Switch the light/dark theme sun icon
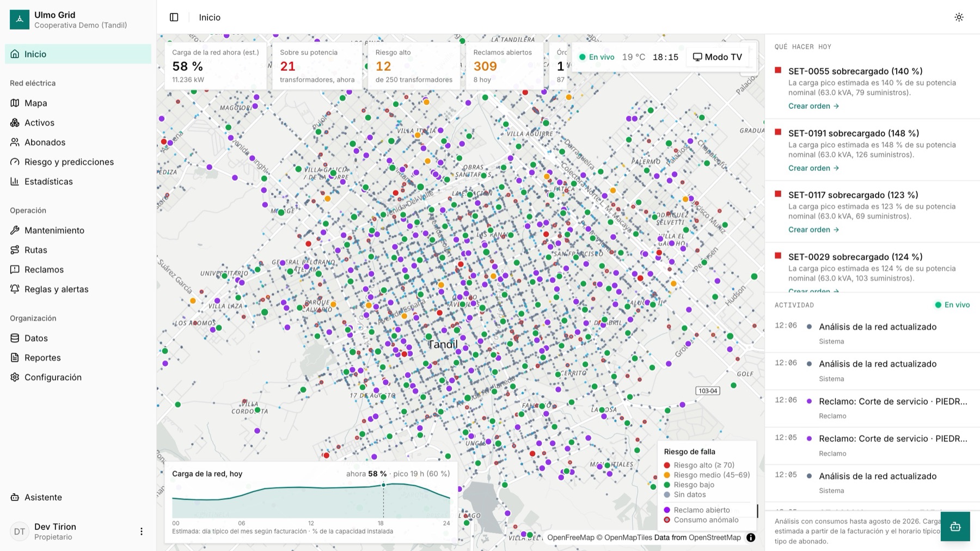The height and width of the screenshot is (551, 980). (x=959, y=17)
